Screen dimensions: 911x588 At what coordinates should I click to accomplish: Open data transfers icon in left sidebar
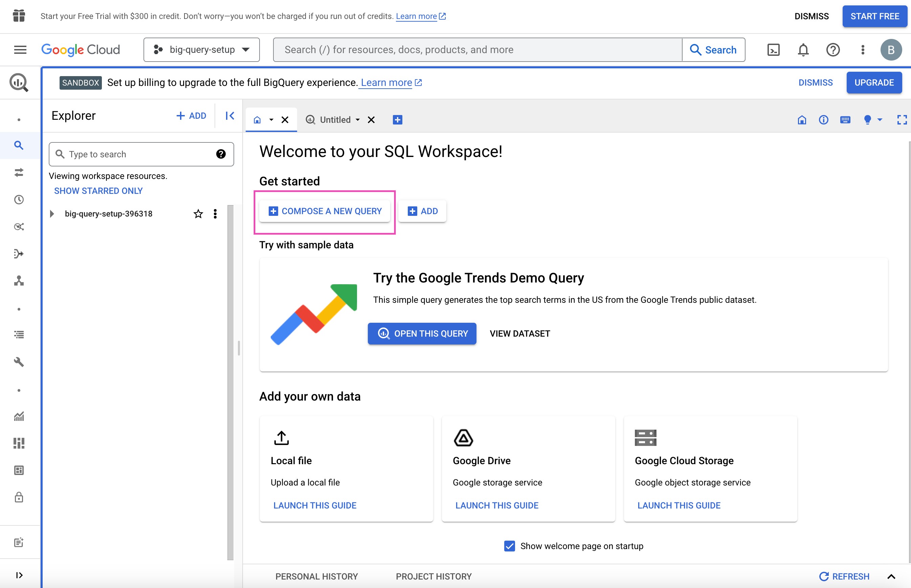(19, 173)
